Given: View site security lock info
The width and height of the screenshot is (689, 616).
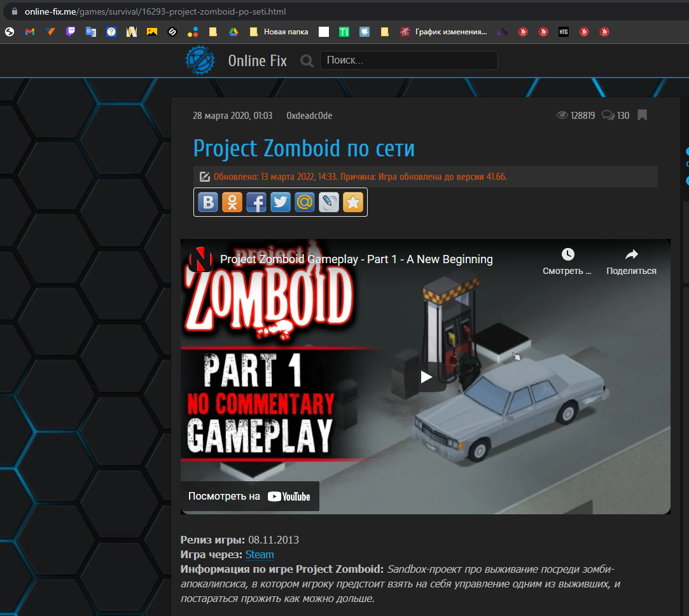Looking at the screenshot, I should coord(14,11).
